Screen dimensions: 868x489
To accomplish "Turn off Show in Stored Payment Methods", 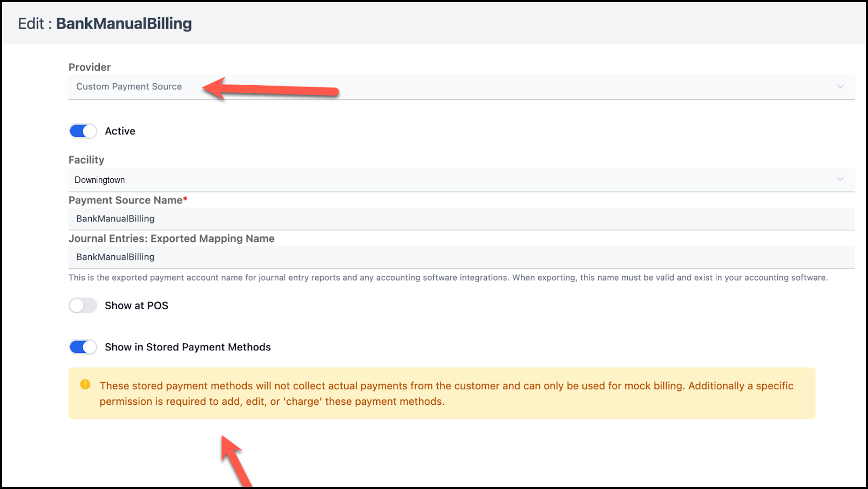I will click(83, 347).
